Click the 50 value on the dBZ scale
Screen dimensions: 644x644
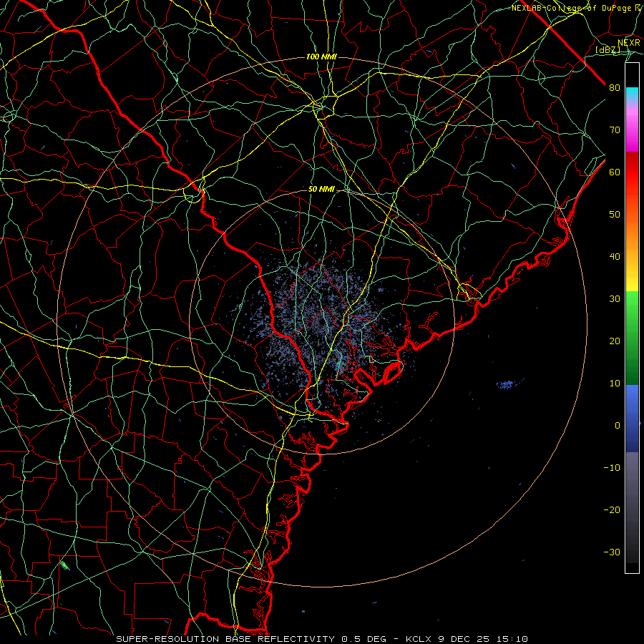point(615,215)
